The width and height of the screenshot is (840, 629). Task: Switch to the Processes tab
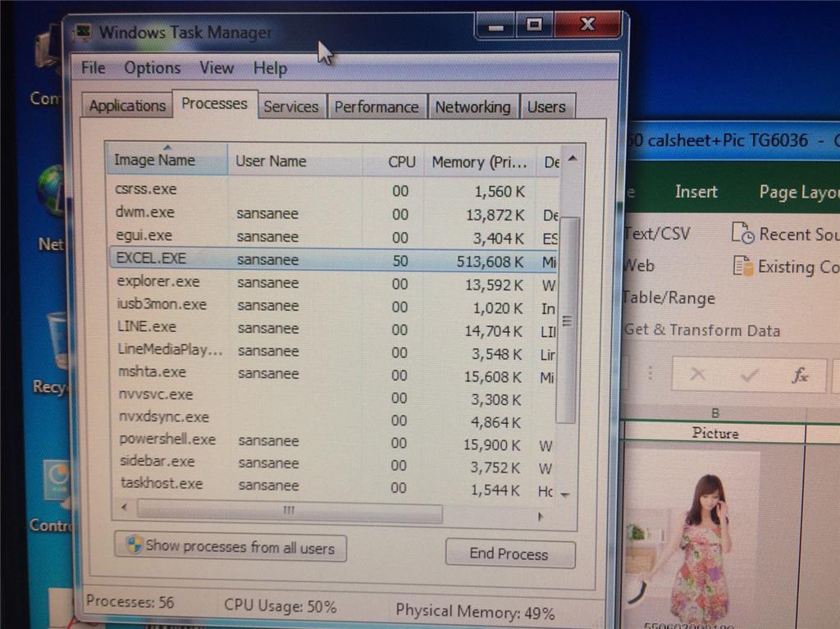[x=214, y=103]
